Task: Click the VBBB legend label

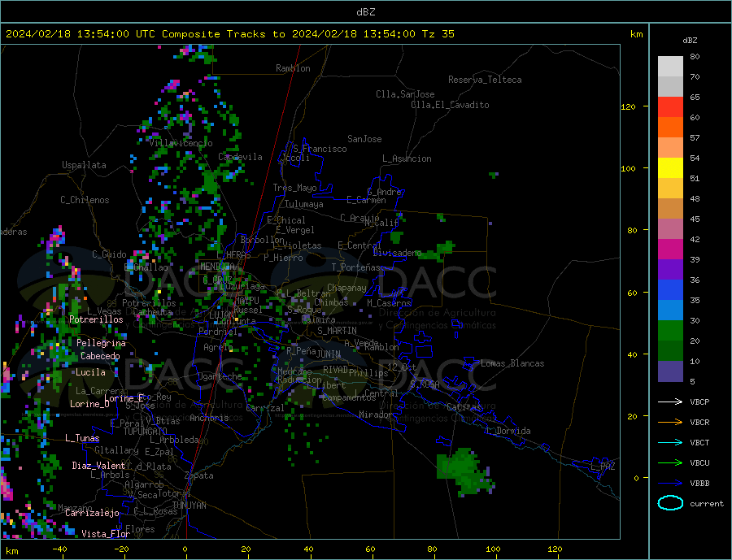Action: click(x=699, y=483)
